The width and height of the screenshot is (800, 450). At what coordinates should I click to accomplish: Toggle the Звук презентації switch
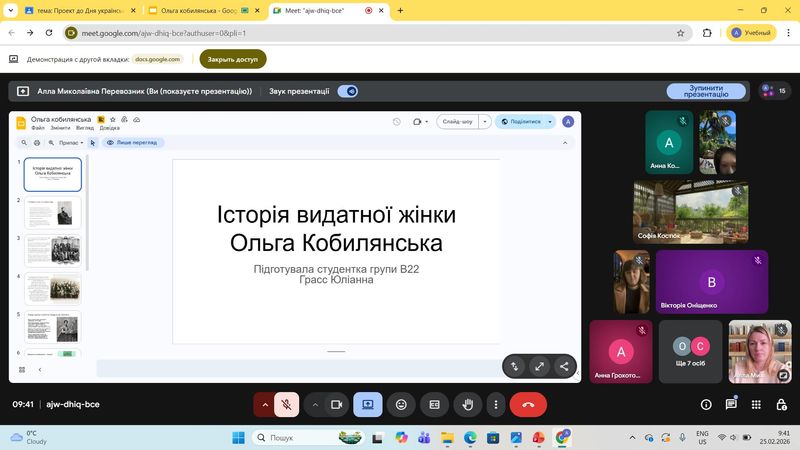(x=348, y=91)
